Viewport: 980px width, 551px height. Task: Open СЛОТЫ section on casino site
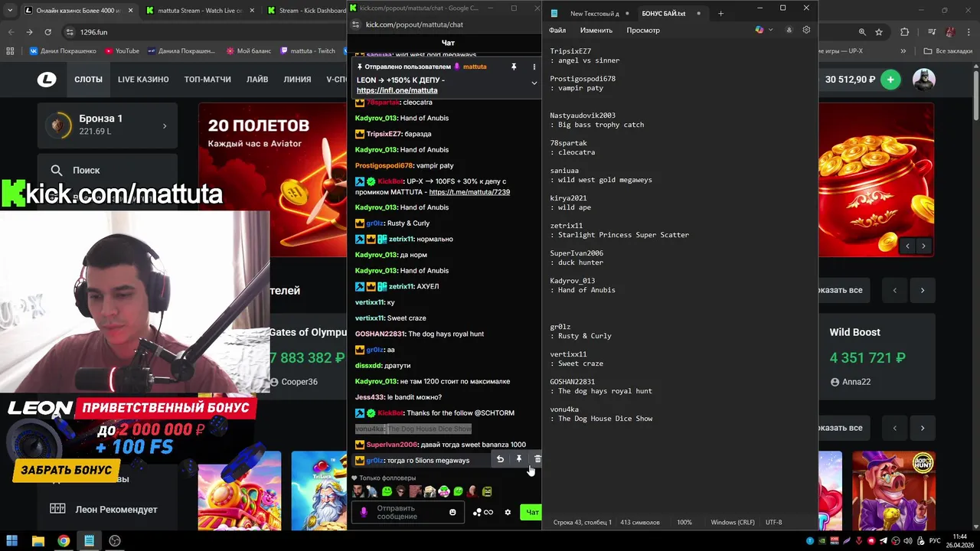pos(89,79)
